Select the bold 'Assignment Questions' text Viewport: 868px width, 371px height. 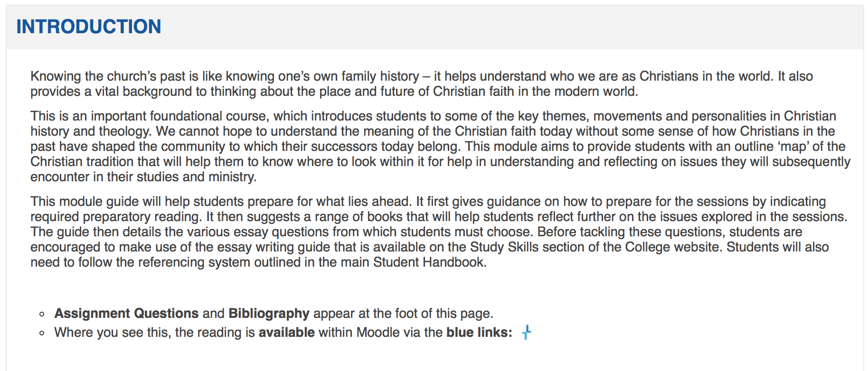(126, 313)
